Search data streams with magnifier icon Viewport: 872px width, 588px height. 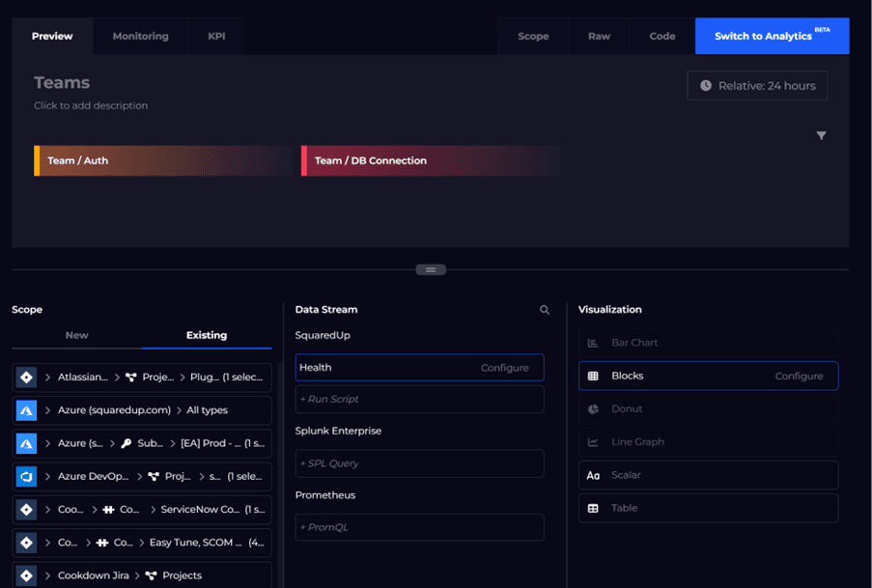click(x=545, y=310)
